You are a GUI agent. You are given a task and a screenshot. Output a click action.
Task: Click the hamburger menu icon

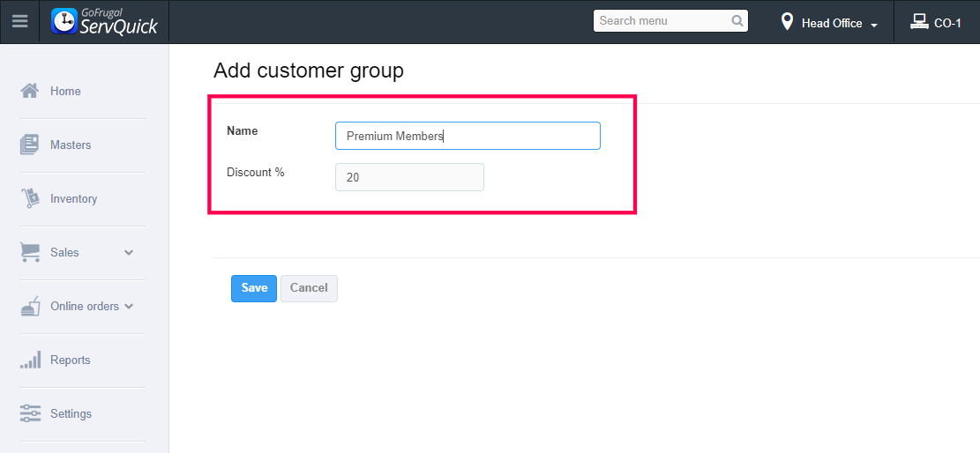19,22
